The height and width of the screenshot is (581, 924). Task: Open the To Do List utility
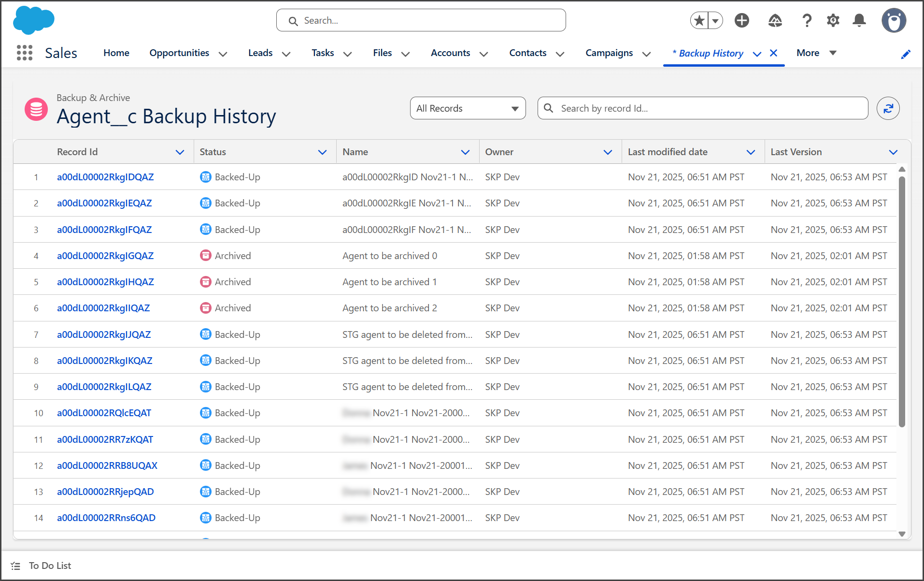(x=50, y=566)
